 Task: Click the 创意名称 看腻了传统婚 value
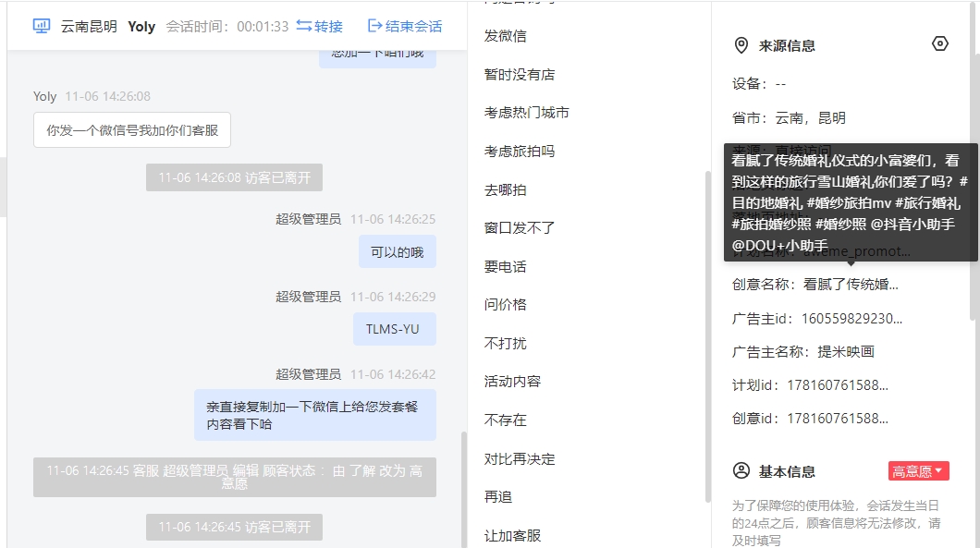click(x=851, y=285)
